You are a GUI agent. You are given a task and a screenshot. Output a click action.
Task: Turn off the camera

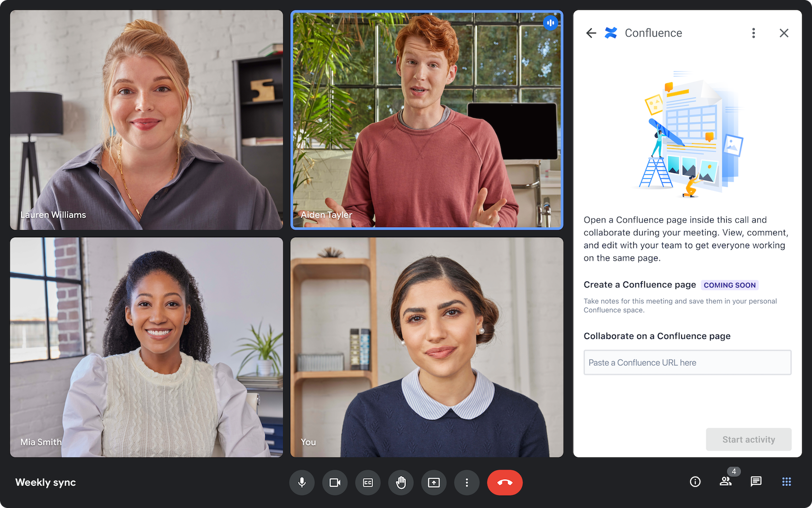tap(335, 482)
